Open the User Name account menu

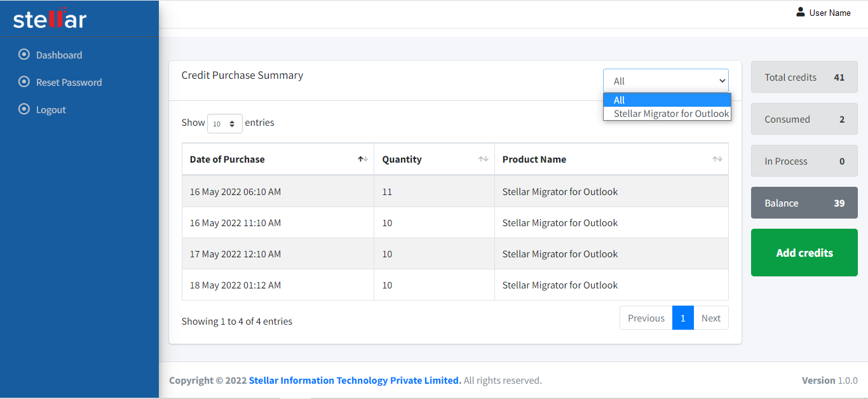pyautogui.click(x=824, y=13)
